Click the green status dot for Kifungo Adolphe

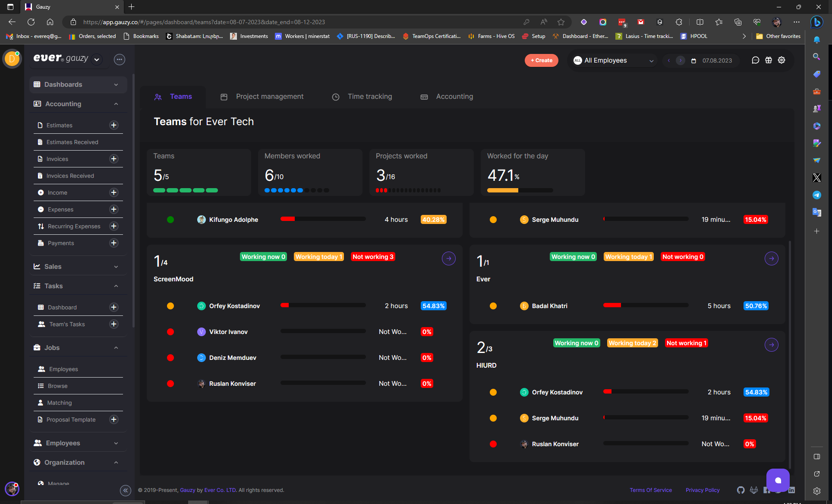tap(170, 219)
